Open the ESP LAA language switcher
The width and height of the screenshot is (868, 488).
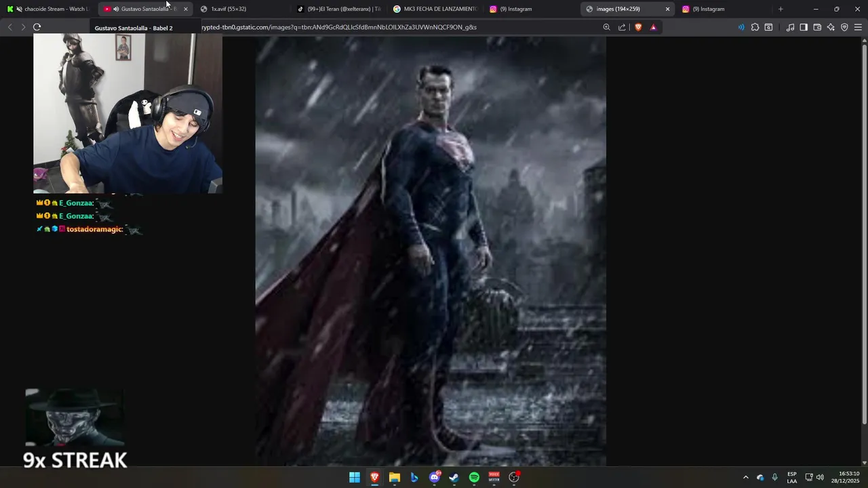click(x=792, y=477)
